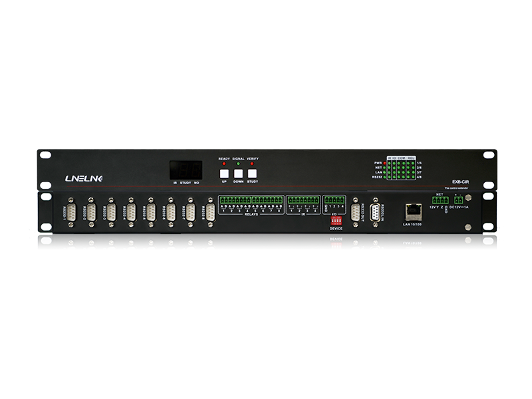
Task: Click the LAN 10/100 Ethernet port
Action: [413, 212]
